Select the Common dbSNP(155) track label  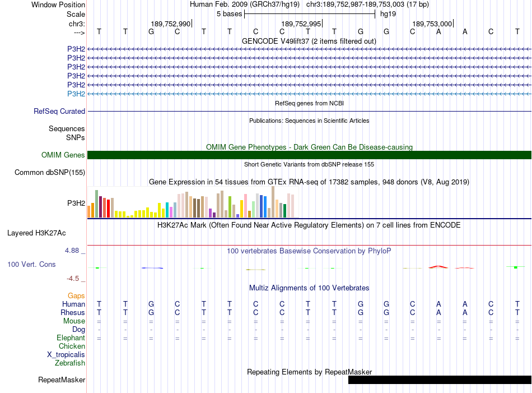49,173
